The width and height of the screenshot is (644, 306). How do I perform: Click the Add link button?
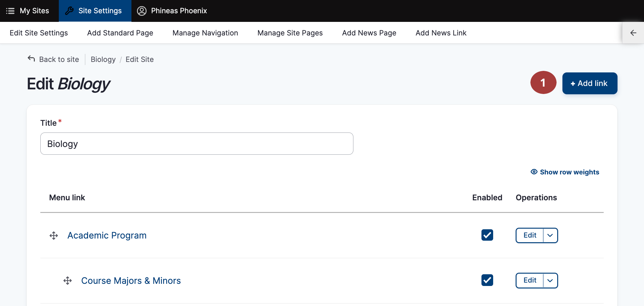click(590, 83)
